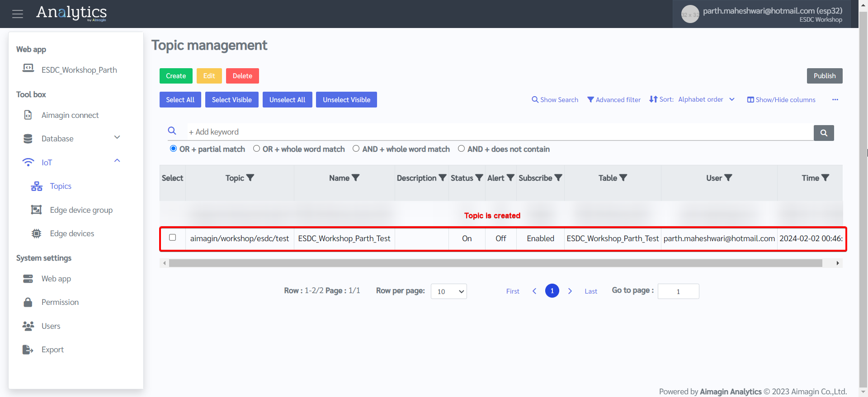Screen dimensions: 868x397
Task: Filter the User column funnel icon
Action: 728,178
